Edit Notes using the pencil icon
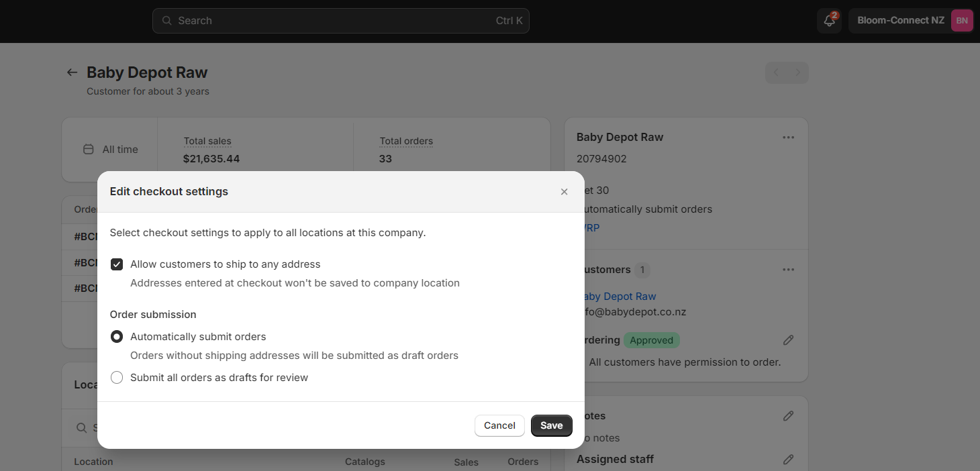 click(788, 416)
